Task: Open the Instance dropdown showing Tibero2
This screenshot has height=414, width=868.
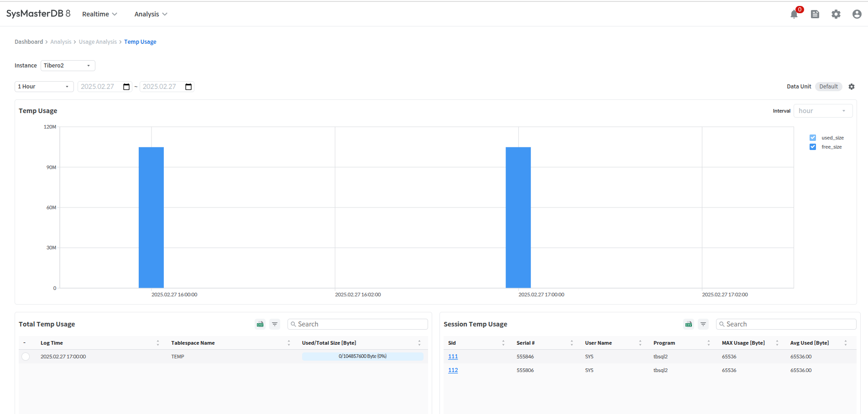Action: click(68, 66)
